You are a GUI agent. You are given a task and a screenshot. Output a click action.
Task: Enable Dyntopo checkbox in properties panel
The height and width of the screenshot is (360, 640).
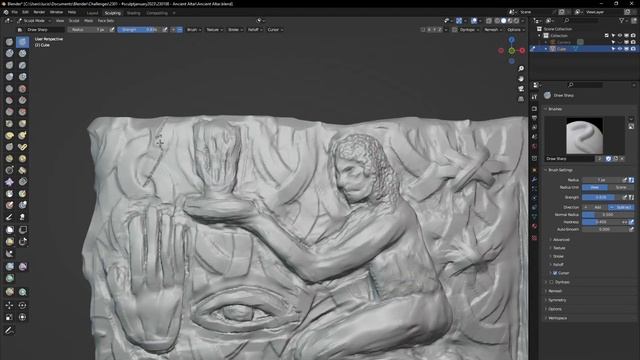(552, 282)
